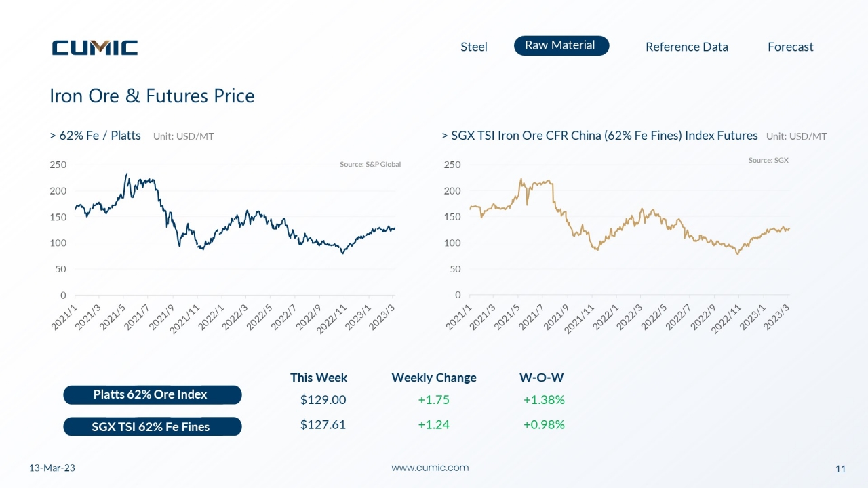Open the Steel tab

(x=474, y=47)
